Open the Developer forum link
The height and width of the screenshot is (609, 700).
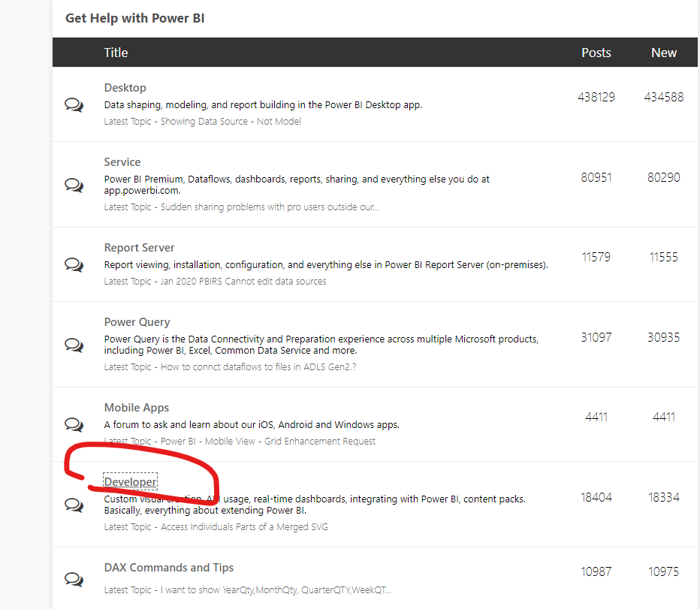pyautogui.click(x=131, y=482)
